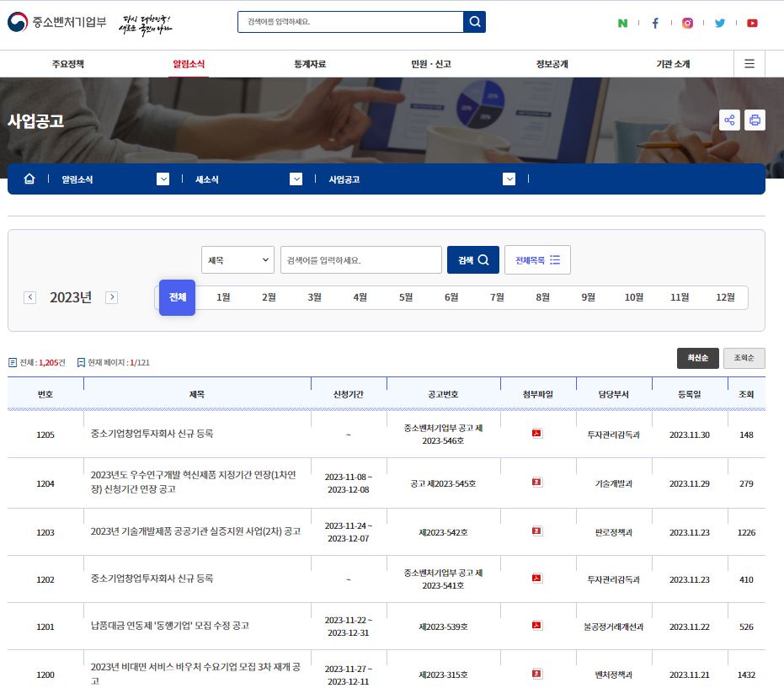Expand the 사업공고 breadcrumb dropdown

[509, 179]
